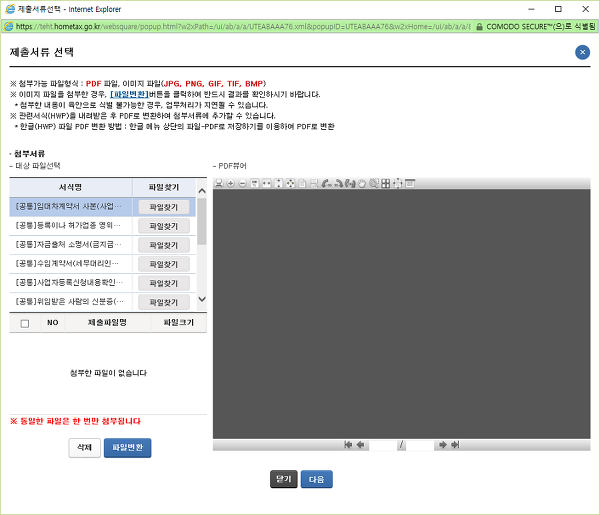Click the Internet Explorer page icon in address bar
The width and height of the screenshot is (600, 515).
(x=8, y=26)
